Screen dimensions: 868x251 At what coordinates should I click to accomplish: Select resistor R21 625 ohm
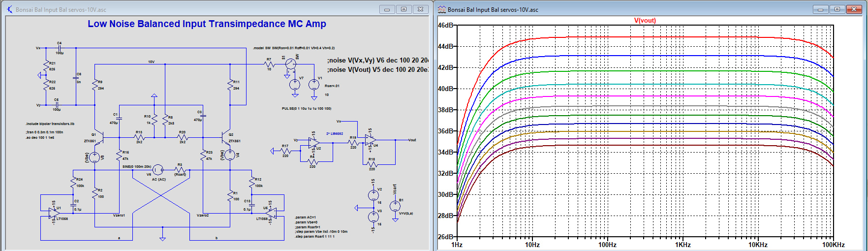(x=46, y=66)
